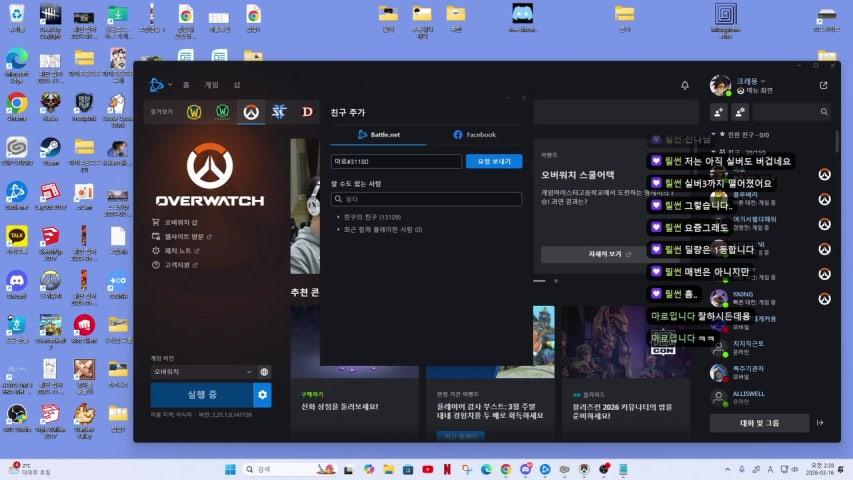Select friend 똑주기관차 in the list

(771, 372)
